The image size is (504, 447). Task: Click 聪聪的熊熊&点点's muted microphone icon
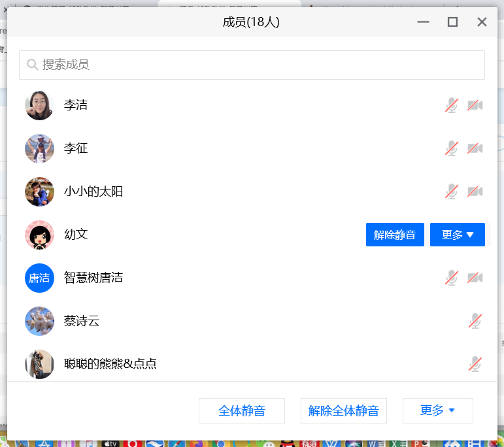[x=475, y=364]
